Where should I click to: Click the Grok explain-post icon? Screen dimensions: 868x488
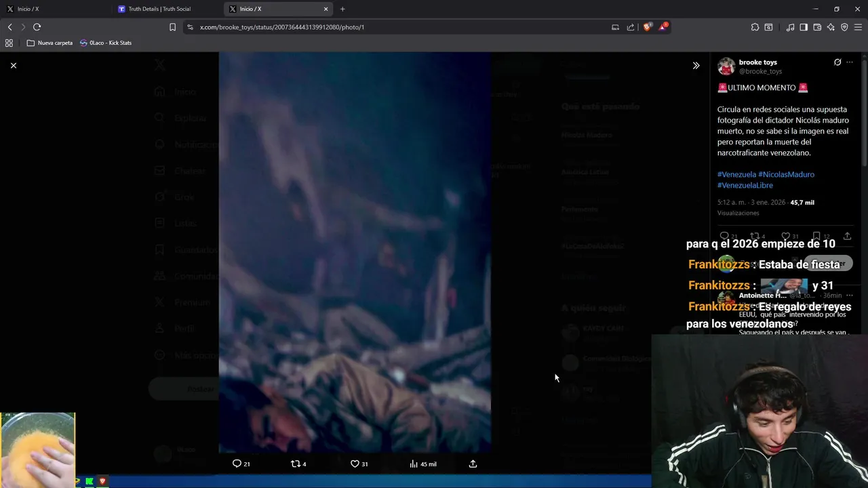[837, 62]
